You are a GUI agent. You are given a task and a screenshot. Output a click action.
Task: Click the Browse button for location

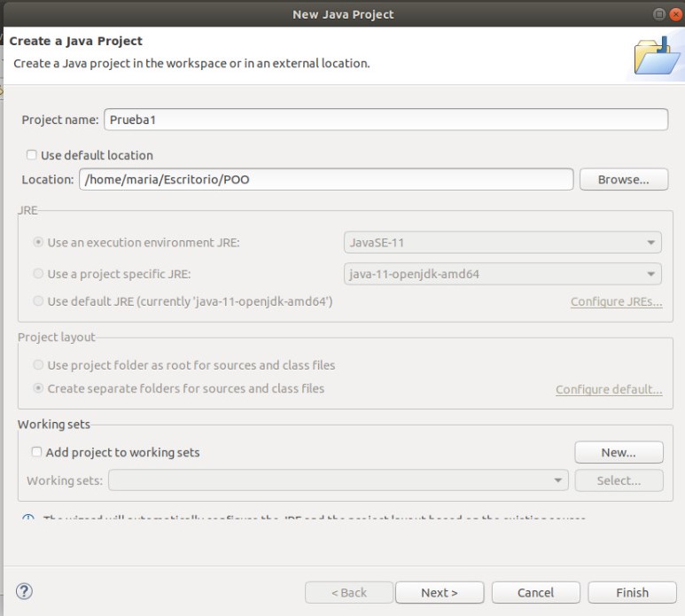point(623,179)
